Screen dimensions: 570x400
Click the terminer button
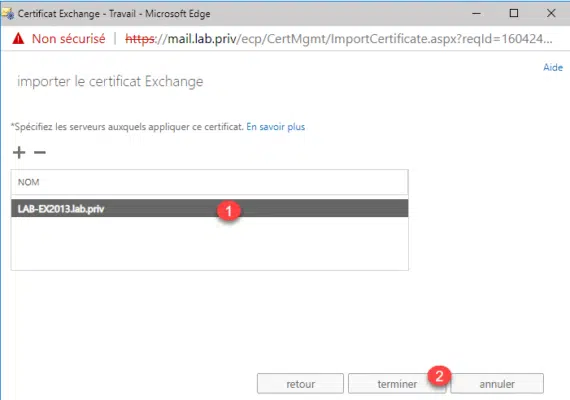397,384
